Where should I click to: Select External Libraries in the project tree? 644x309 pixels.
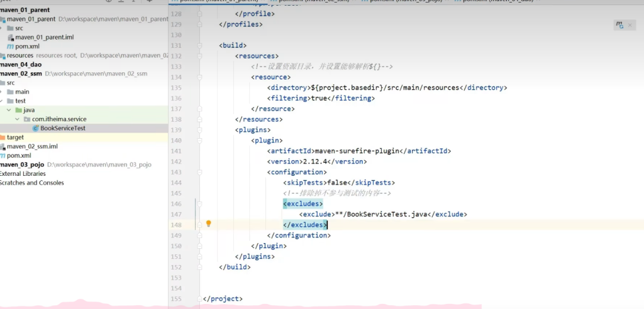pos(23,173)
